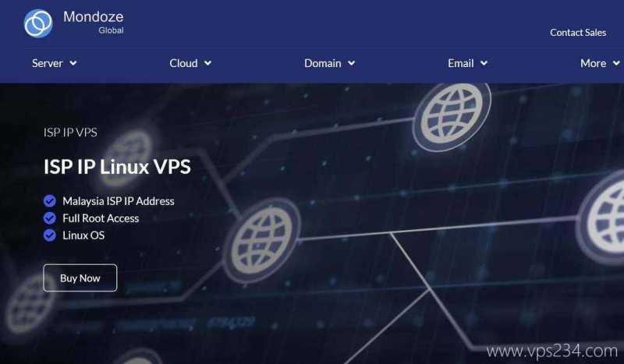Open the Domain menu item
The width and height of the screenshot is (624, 364).
click(323, 63)
